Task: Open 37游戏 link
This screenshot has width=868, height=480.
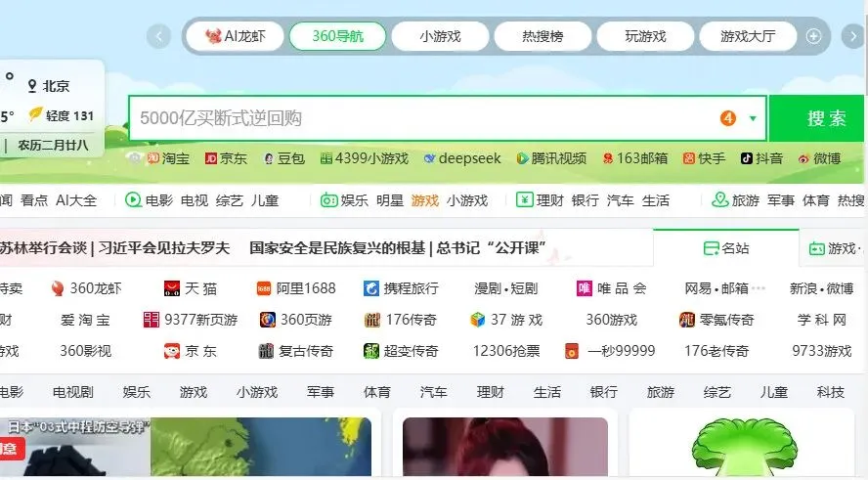Action: pos(506,320)
